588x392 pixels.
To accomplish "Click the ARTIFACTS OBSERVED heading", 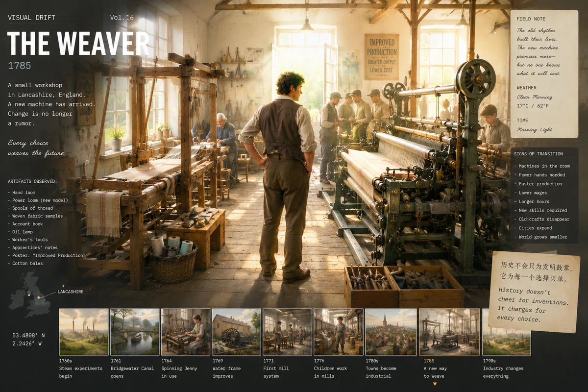I will (32, 181).
